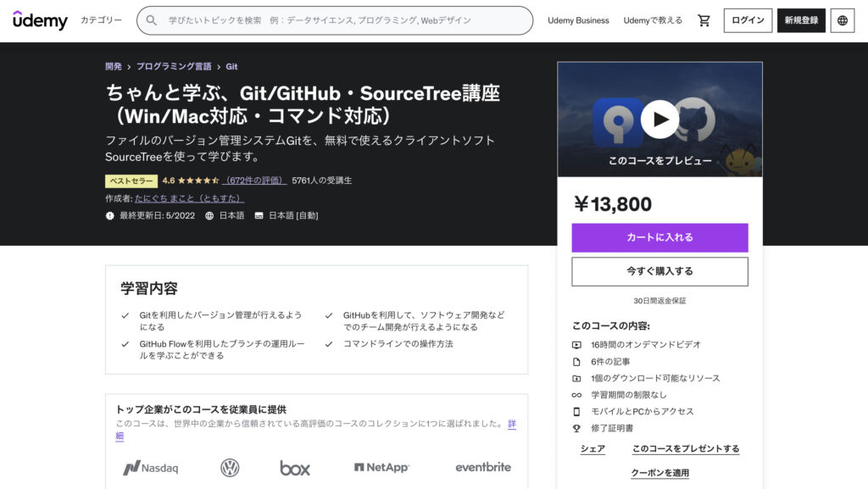The width and height of the screenshot is (868, 489).
Task: Click クーポンを適用 link
Action: [x=659, y=473]
